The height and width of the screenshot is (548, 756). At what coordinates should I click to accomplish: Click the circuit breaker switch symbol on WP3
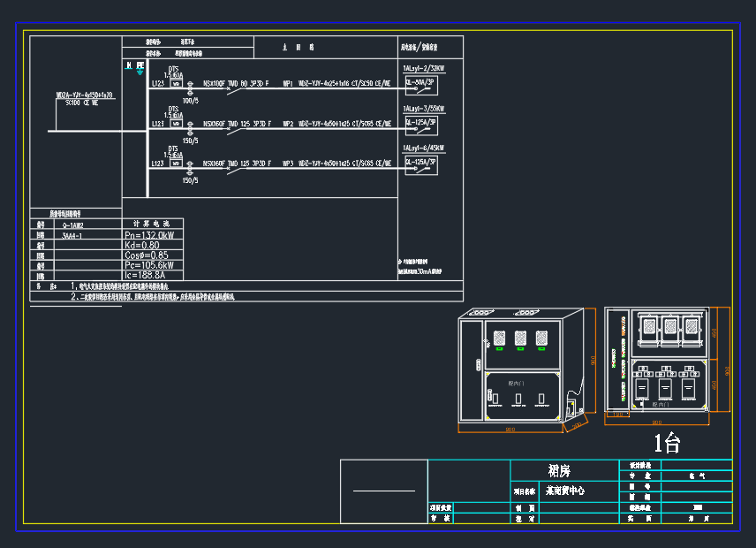pyautogui.click(x=237, y=171)
